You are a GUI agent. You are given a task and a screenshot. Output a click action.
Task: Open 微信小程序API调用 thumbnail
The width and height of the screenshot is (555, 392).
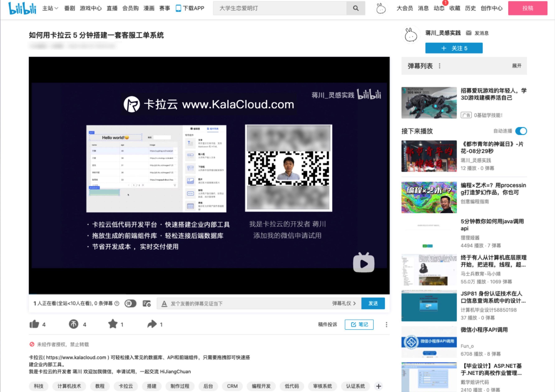point(429,342)
